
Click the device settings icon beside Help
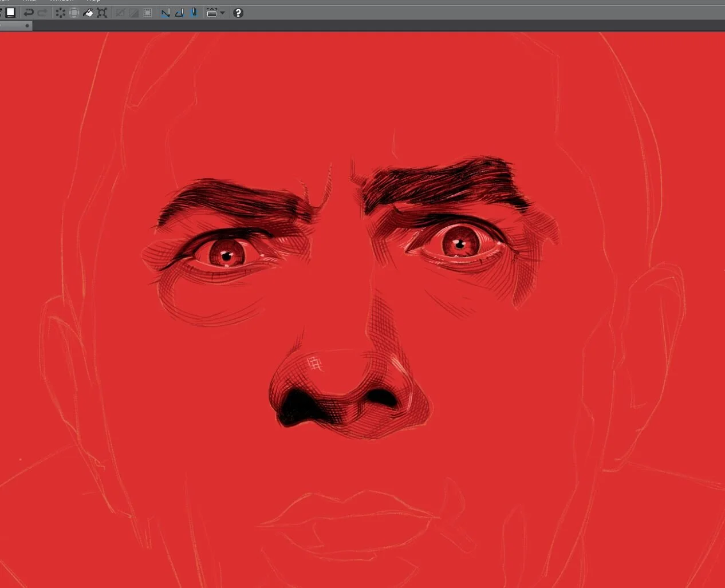212,13
